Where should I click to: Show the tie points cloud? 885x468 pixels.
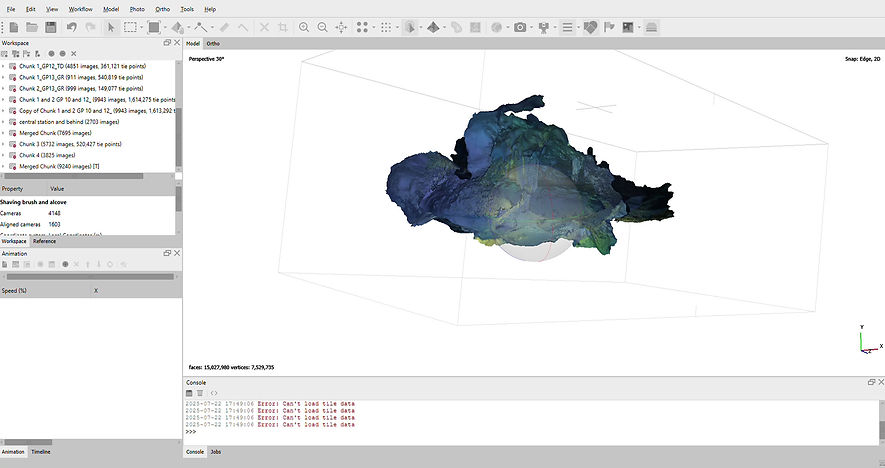tap(362, 27)
